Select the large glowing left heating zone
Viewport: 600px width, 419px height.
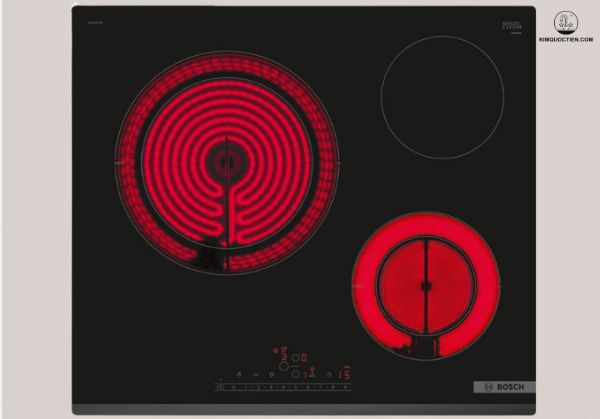tap(227, 162)
